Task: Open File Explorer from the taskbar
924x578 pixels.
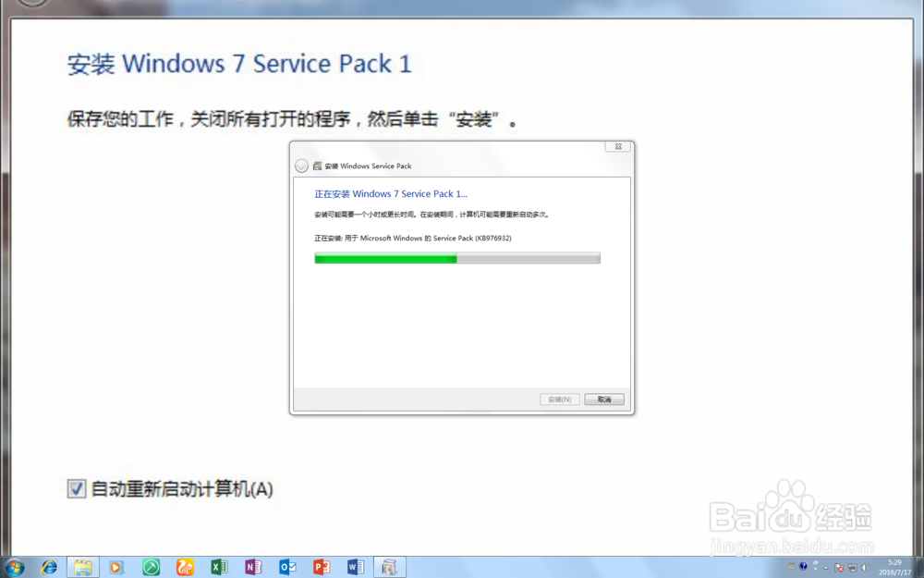Action: (83, 568)
